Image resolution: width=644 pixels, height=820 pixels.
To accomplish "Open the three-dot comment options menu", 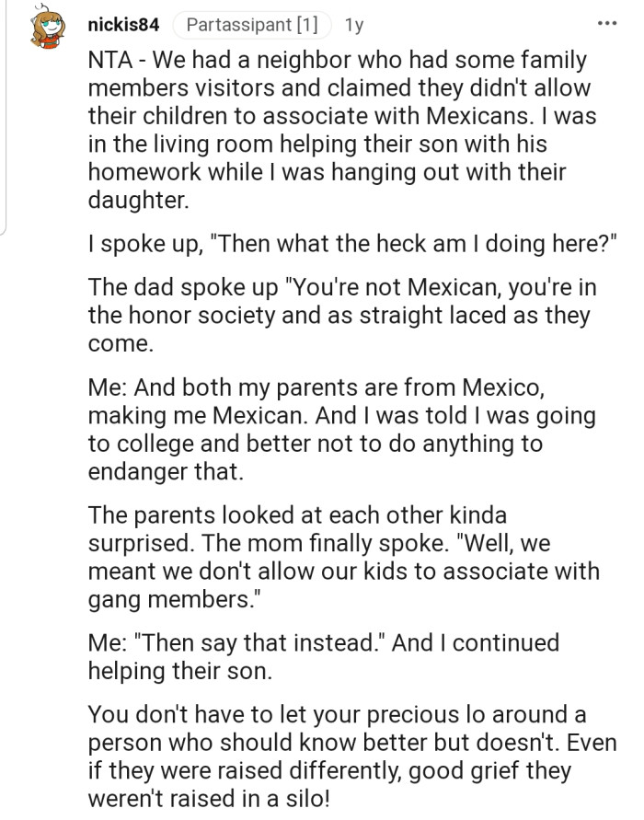I will pos(606,23).
